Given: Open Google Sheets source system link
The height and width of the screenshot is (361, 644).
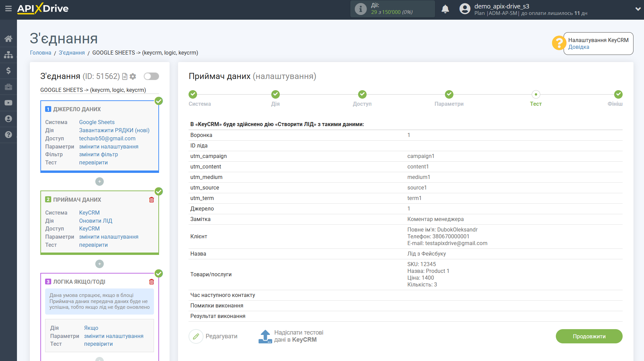Looking at the screenshot, I should click(x=97, y=122).
